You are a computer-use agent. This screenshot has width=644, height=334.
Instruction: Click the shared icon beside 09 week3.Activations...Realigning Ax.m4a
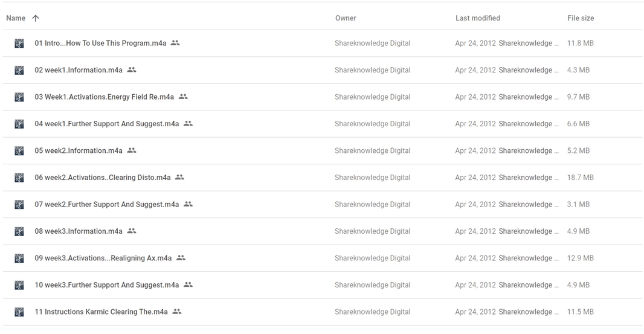click(x=181, y=257)
